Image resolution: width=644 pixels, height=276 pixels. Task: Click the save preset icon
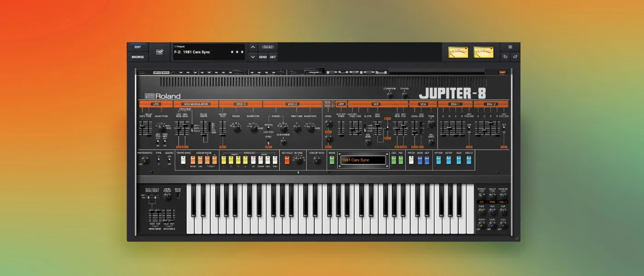click(160, 52)
